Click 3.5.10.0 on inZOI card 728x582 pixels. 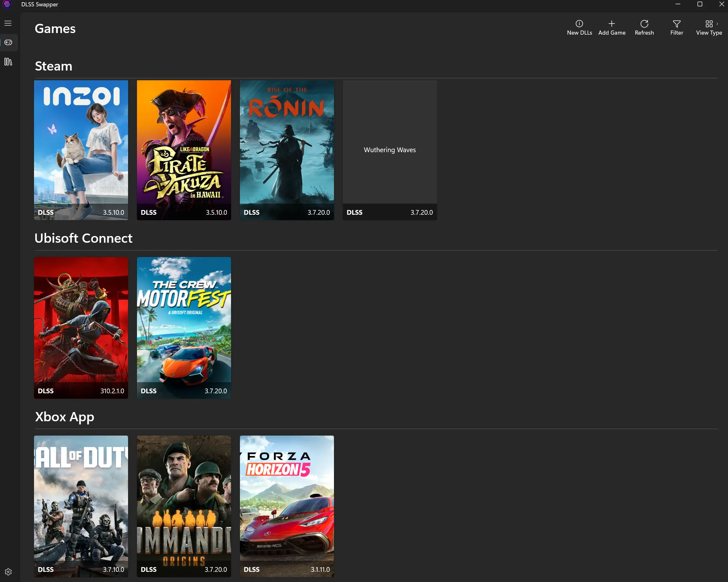pos(113,212)
